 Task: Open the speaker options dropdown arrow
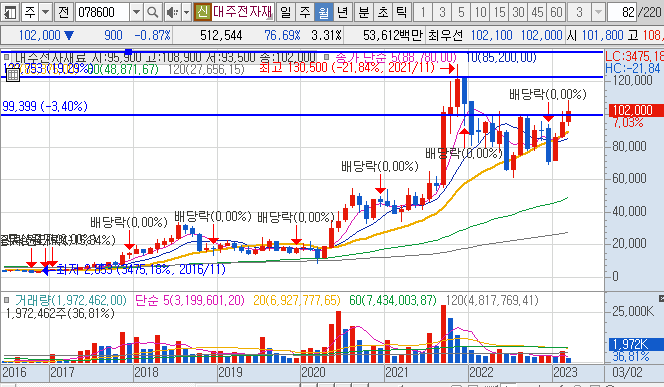click(186, 12)
